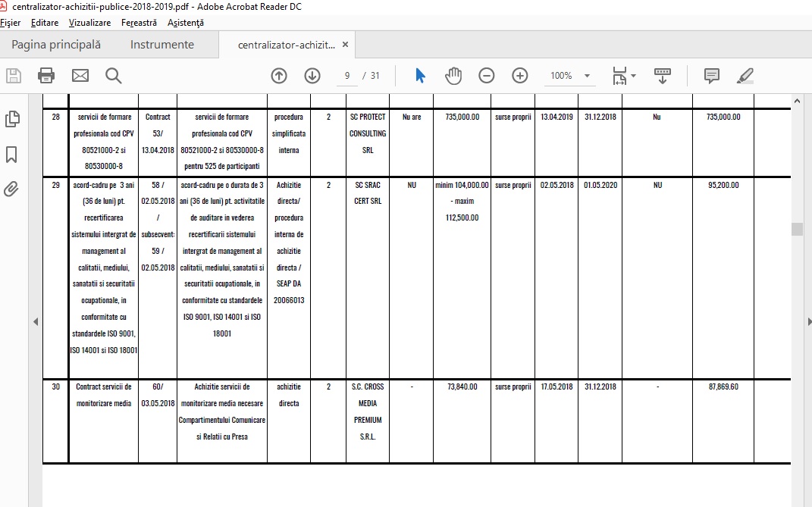Add a comment sticky note
This screenshot has height=507, width=812.
coord(711,76)
